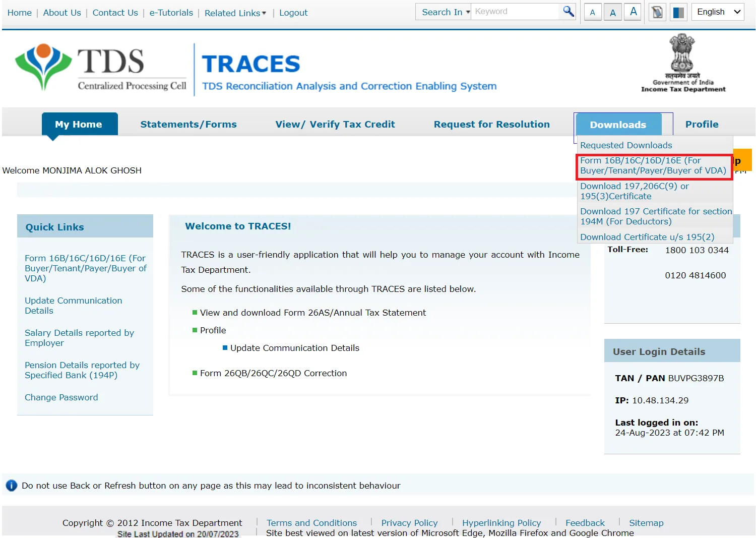Open the Privacy Policy footer link
This screenshot has height=538, width=756.
click(409, 523)
